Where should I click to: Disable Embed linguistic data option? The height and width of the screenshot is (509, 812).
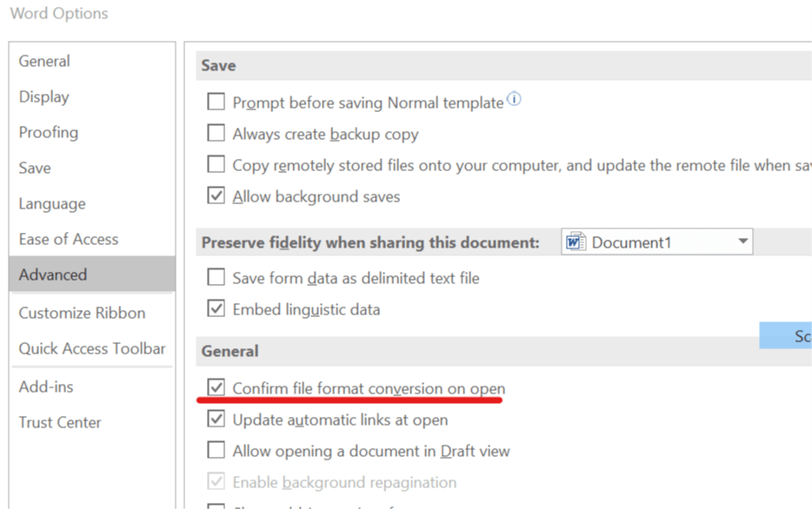216,308
